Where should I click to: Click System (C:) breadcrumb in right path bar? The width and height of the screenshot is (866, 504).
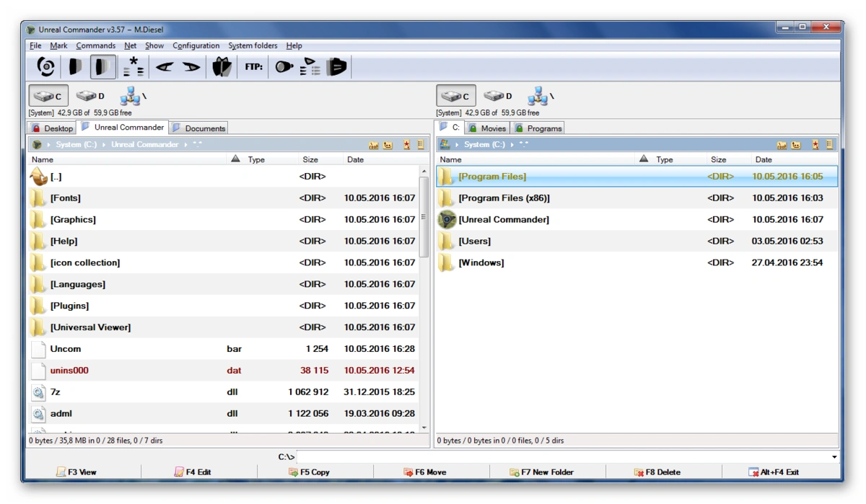pyautogui.click(x=484, y=145)
